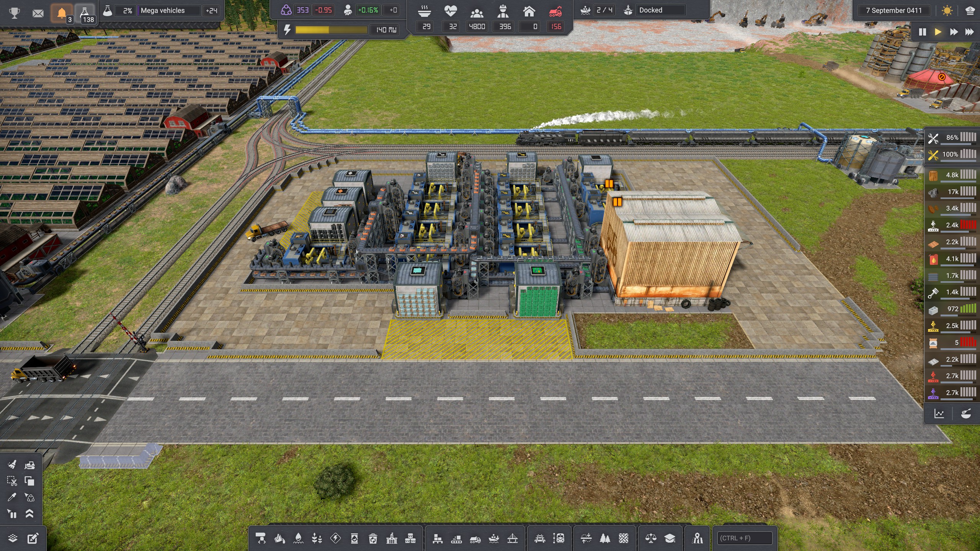Viewport: 980px width, 551px height.
Task: Click the green level bars beside 972
Action: [x=968, y=308]
